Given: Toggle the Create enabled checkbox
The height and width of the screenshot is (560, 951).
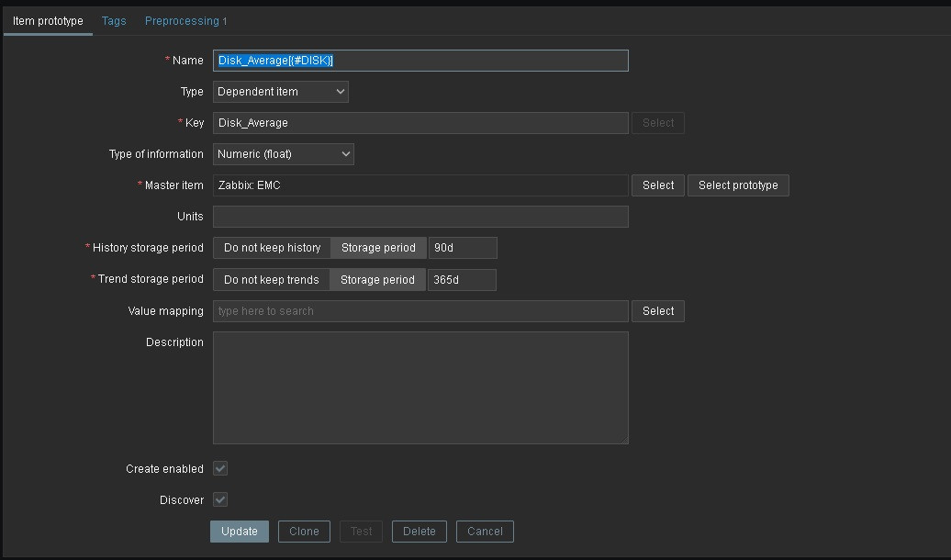Looking at the screenshot, I should click(220, 468).
